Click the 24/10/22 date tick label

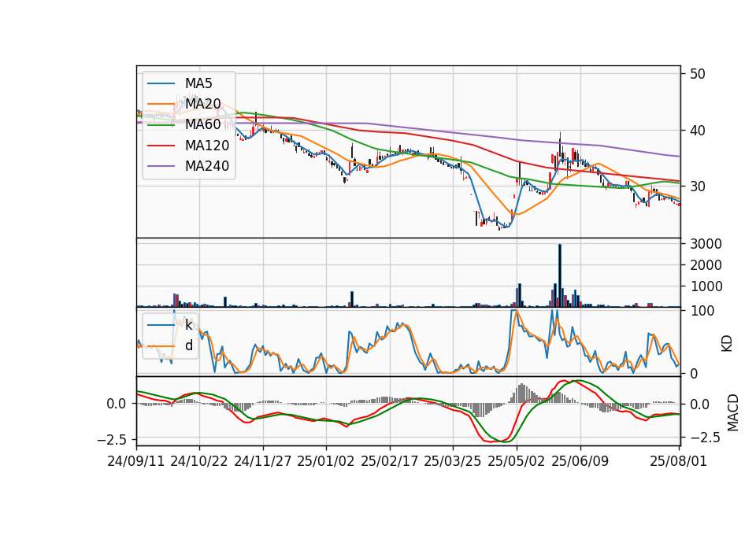click(x=199, y=461)
